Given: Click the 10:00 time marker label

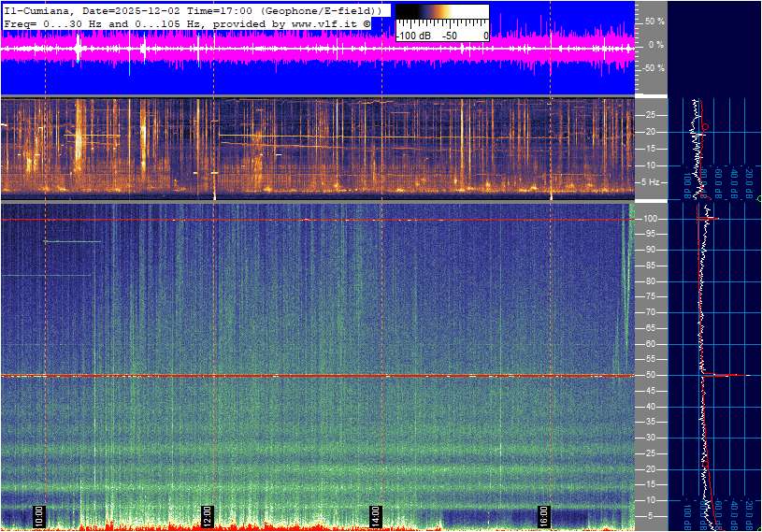Looking at the screenshot, I should point(39,515).
